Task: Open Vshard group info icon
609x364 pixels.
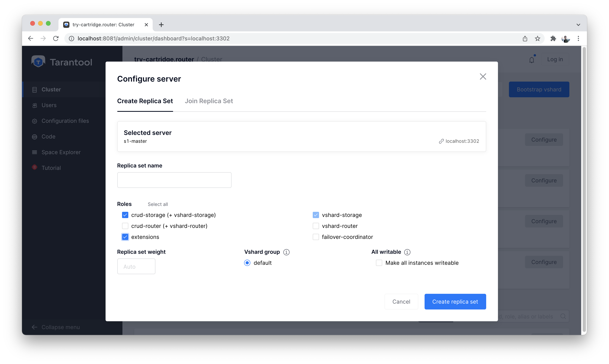Action: coord(286,252)
